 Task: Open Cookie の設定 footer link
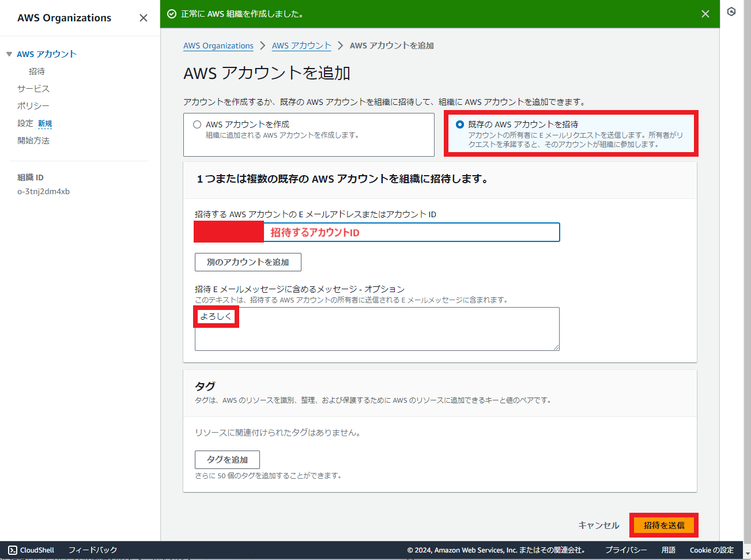(x=712, y=550)
